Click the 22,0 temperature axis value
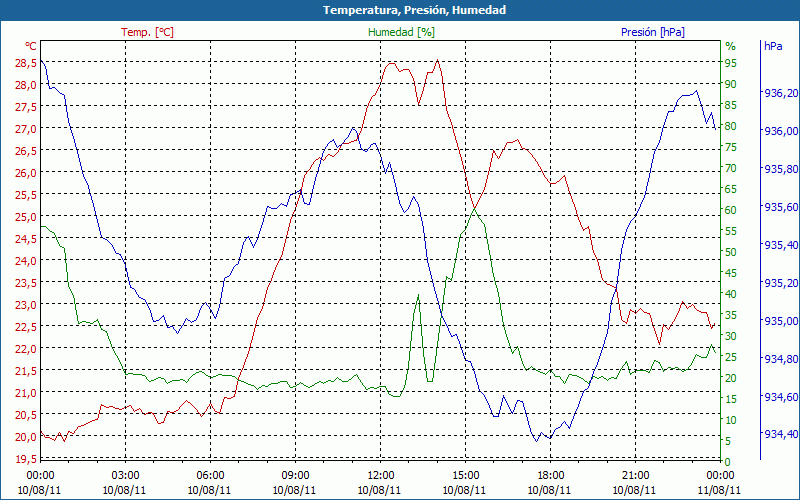Screen dimensions: 800x500 click(x=26, y=349)
